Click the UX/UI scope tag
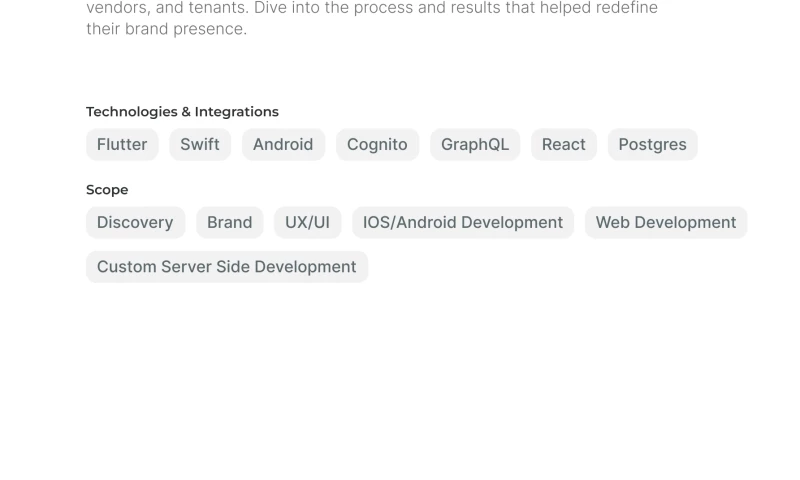800x480 pixels. click(307, 222)
